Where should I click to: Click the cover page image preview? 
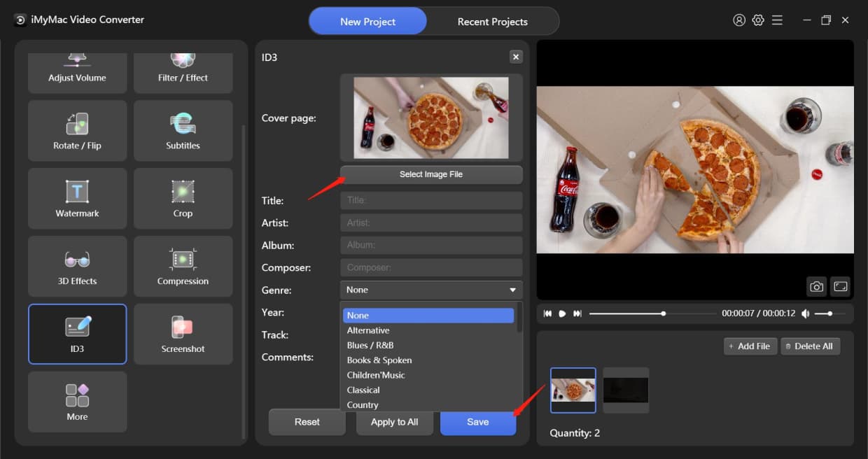click(431, 118)
